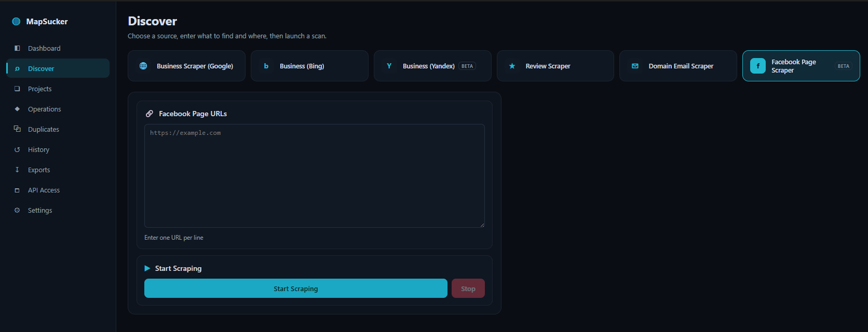868x332 pixels.
Task: Click the Exports download icon
Action: 17,170
